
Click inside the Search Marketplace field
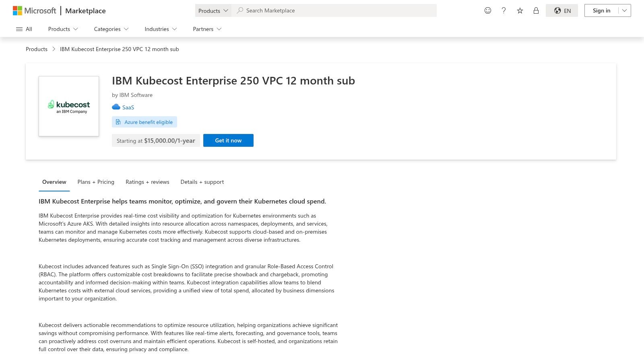pyautogui.click(x=334, y=10)
